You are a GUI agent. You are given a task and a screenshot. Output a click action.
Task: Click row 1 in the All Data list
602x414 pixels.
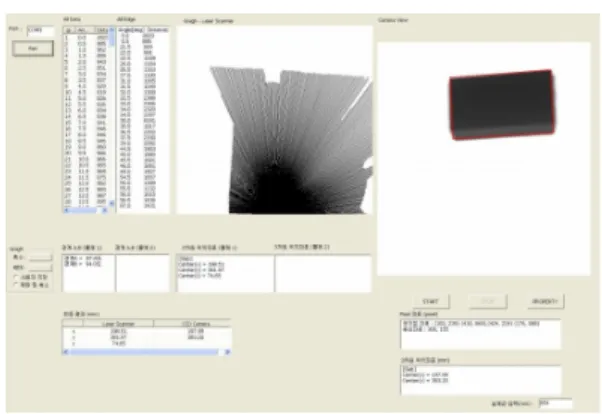(86, 38)
